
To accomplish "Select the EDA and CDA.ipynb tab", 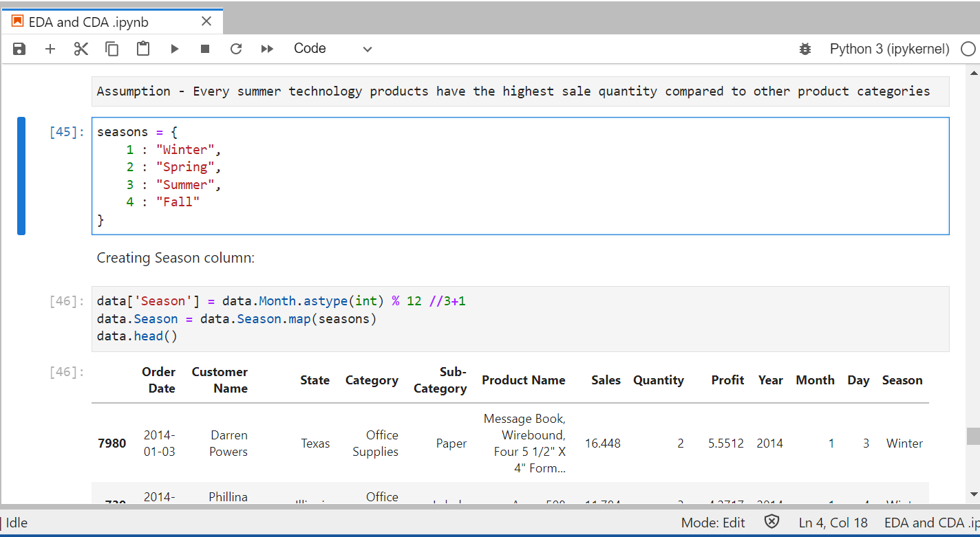I will coord(103,21).
